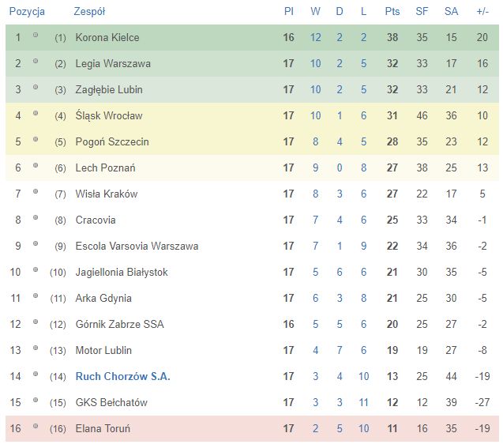Click the Pozycja column header
This screenshot has width=503, height=448.
[27, 12]
